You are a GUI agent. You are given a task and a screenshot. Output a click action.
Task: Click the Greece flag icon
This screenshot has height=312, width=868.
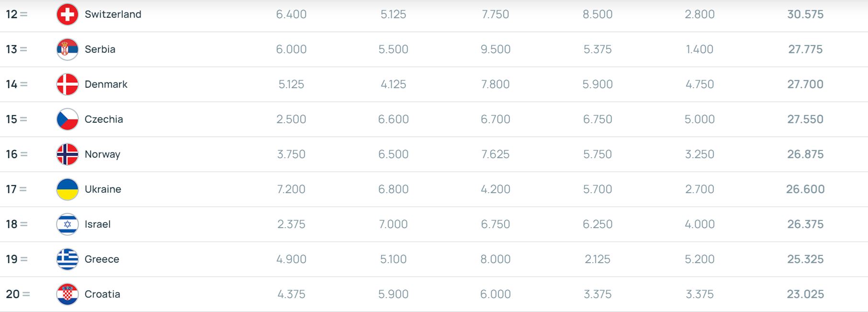click(x=68, y=259)
